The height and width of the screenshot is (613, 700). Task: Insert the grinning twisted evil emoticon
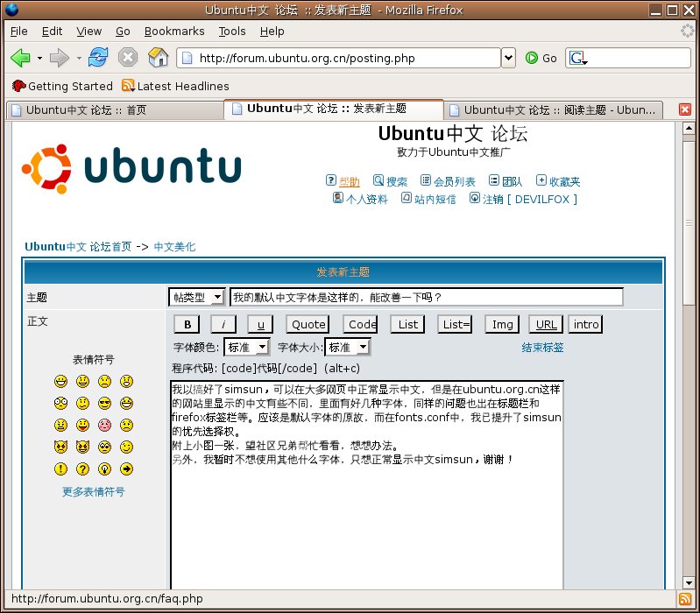[x=82, y=447]
